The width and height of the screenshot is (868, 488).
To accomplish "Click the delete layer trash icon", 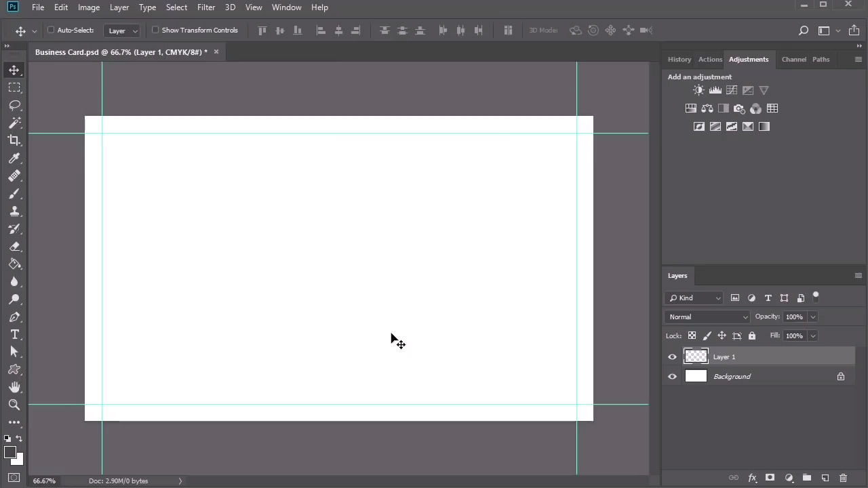I will click(844, 478).
